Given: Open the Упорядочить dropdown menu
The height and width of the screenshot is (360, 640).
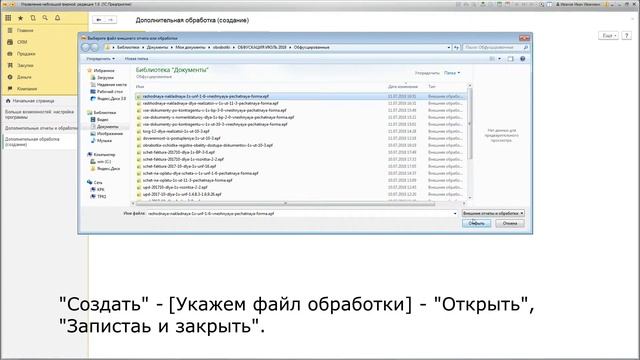Looking at the screenshot, I should click(100, 59).
